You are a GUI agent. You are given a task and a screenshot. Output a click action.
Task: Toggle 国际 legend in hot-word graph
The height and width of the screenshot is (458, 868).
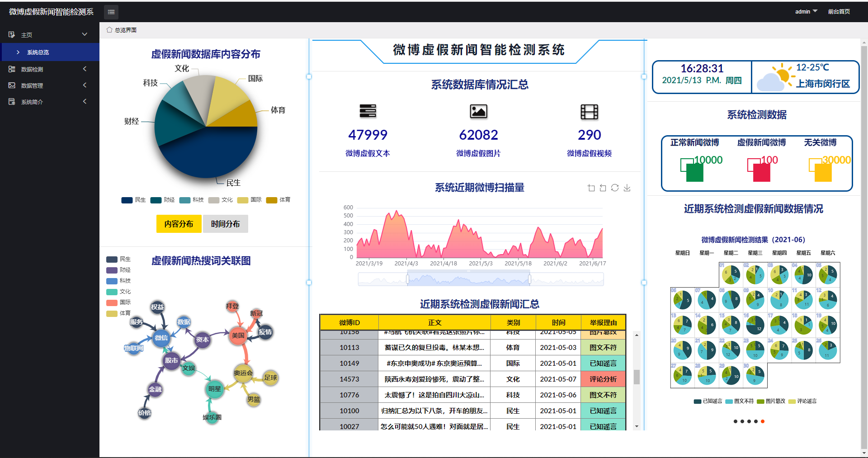pos(118,302)
